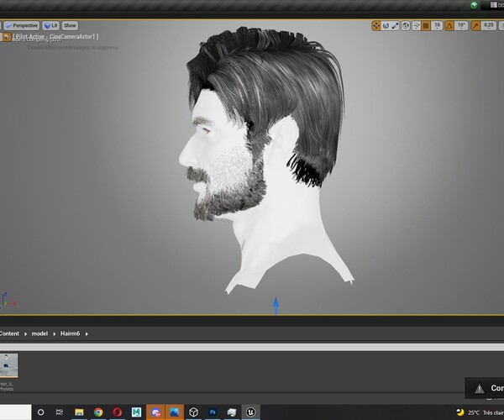Toggle rotation angle snapping
Screen dimensions: 504x420
[449, 26]
